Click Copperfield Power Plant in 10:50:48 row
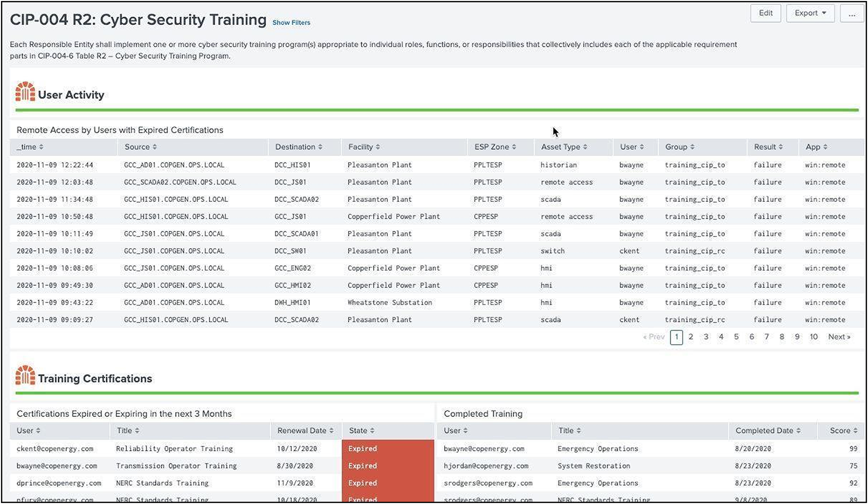The image size is (868, 504). pyautogui.click(x=393, y=217)
